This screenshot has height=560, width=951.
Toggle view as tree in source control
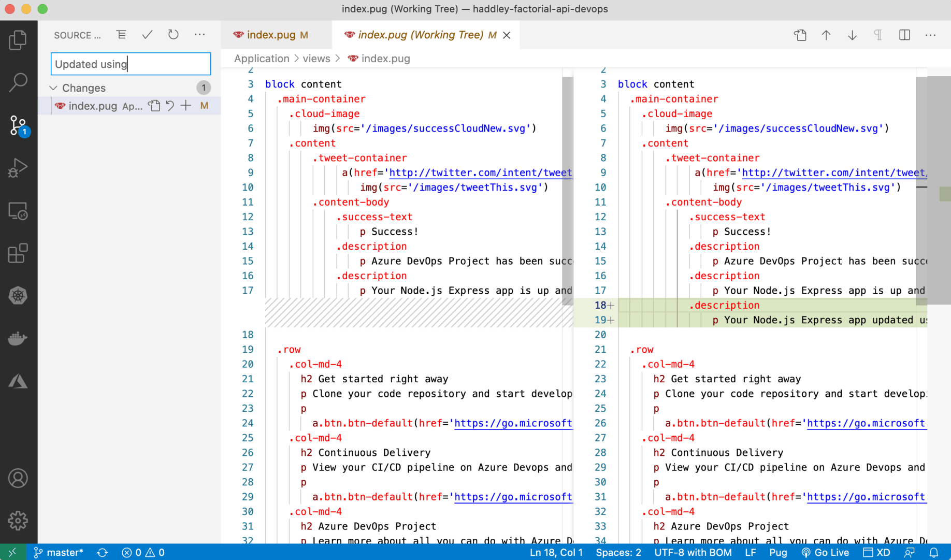coord(121,35)
